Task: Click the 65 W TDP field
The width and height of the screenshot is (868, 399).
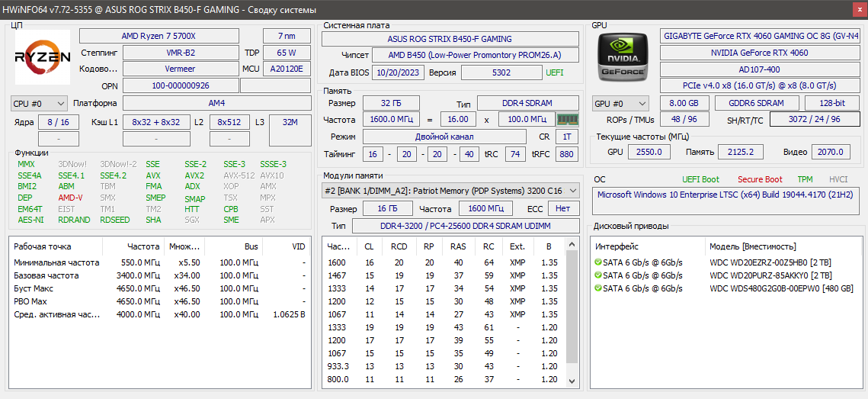Action: click(x=287, y=53)
